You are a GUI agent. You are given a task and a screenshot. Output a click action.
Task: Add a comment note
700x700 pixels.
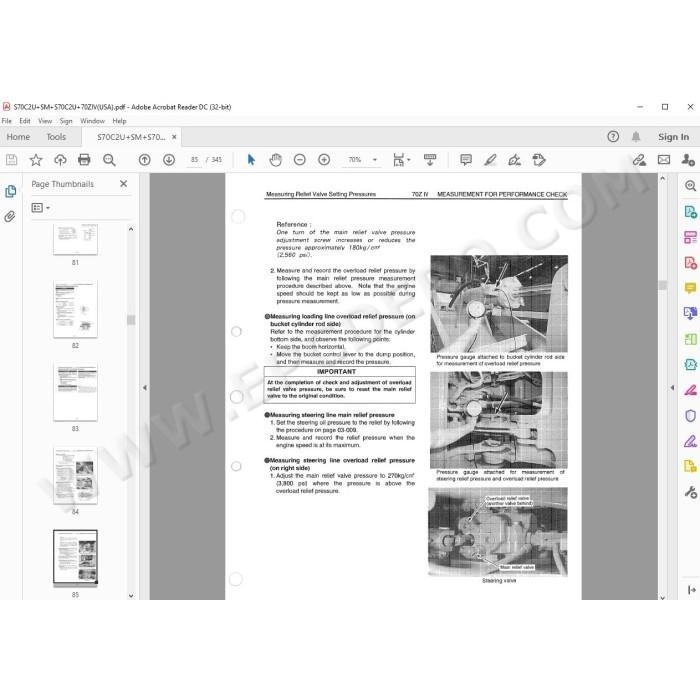tap(466, 160)
